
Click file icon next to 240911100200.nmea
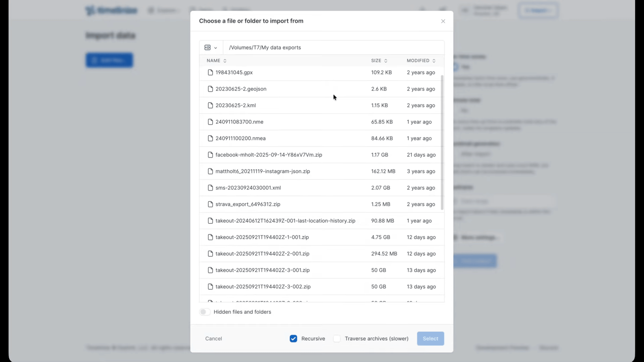(210, 138)
